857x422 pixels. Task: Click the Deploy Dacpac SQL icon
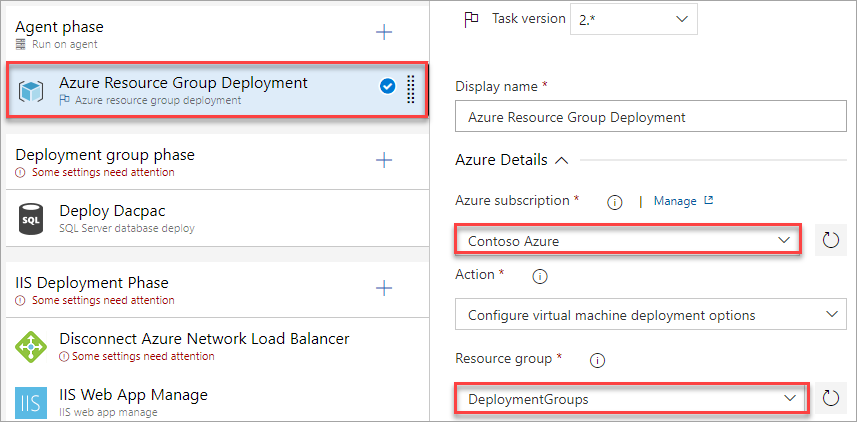[32, 218]
